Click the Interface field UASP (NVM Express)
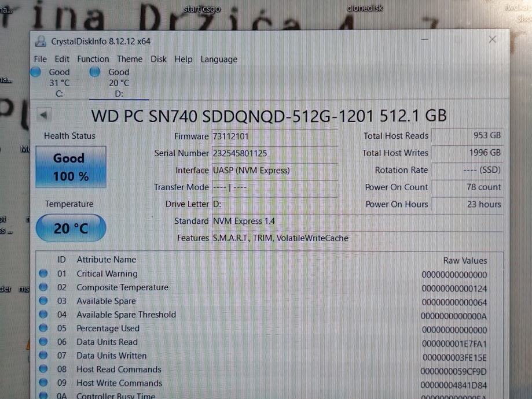Viewport: 532px width, 399px height. 274,170
